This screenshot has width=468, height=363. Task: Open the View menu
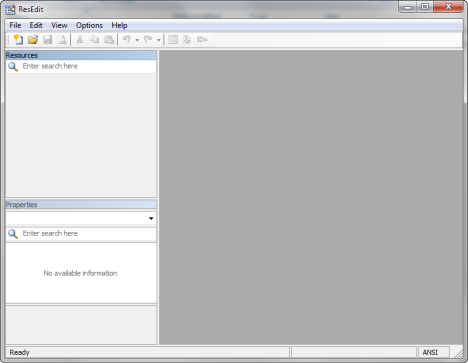[x=59, y=25]
